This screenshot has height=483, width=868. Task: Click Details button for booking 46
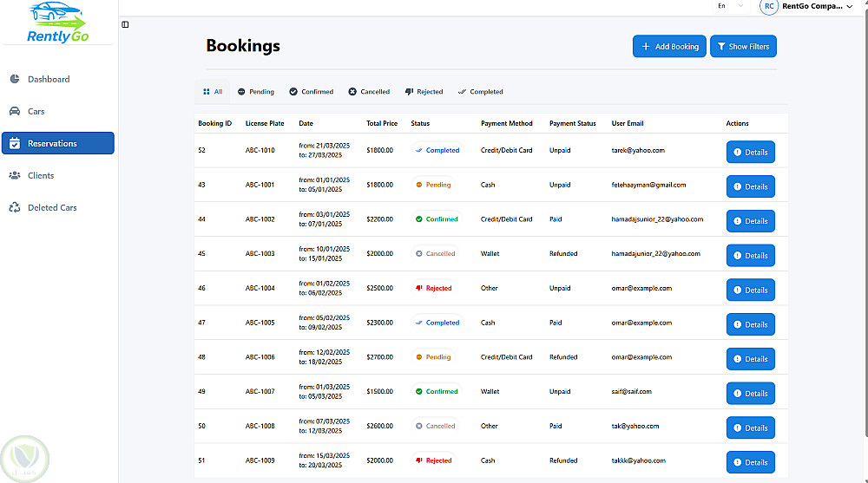pyautogui.click(x=750, y=290)
